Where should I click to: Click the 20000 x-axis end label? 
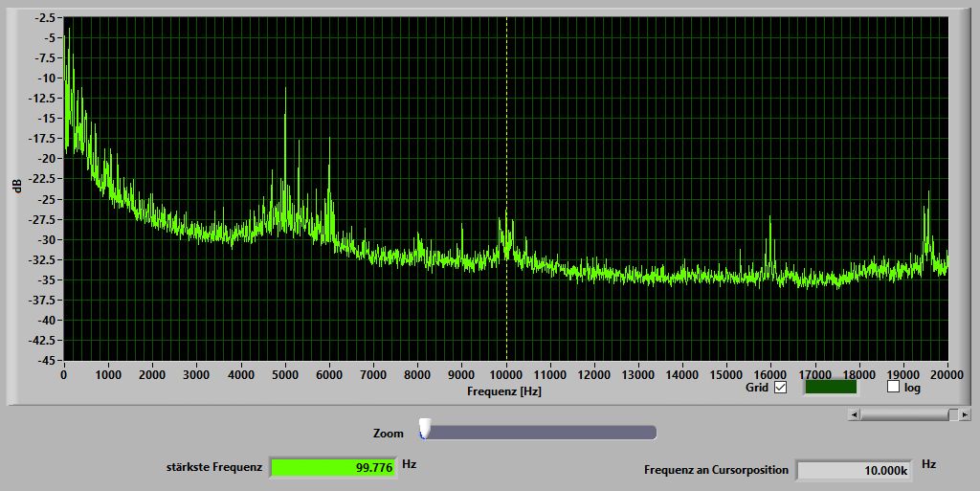click(947, 374)
